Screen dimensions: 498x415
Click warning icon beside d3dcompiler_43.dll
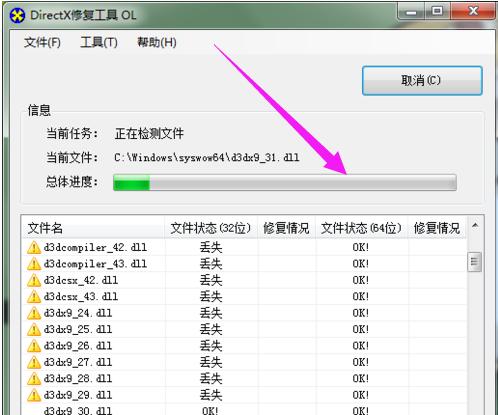[x=34, y=264]
